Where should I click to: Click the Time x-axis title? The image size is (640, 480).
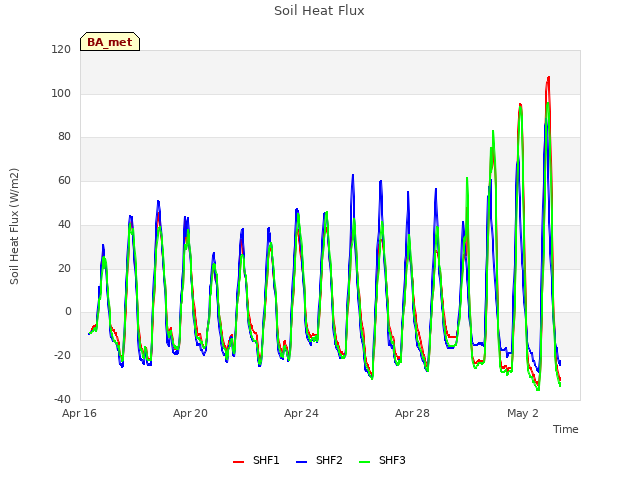pos(565,429)
